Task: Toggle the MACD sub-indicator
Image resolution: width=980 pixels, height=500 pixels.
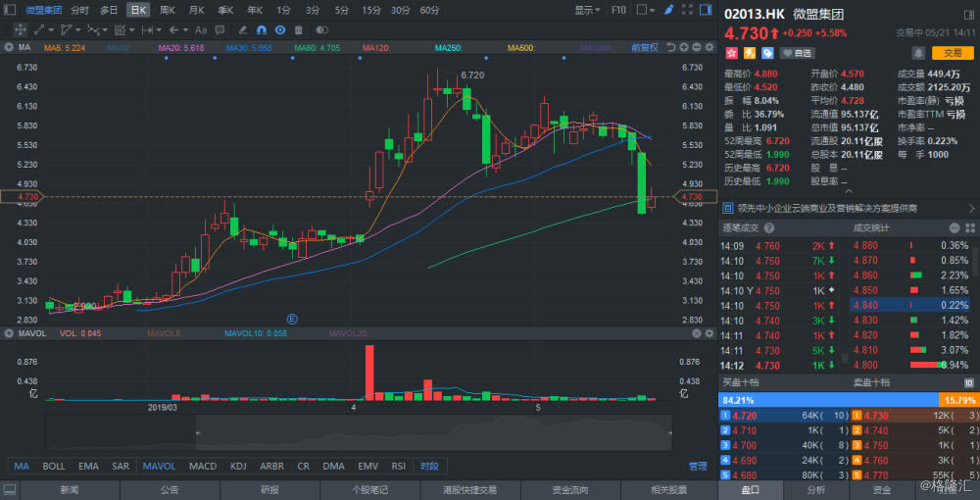Action: pyautogui.click(x=203, y=466)
